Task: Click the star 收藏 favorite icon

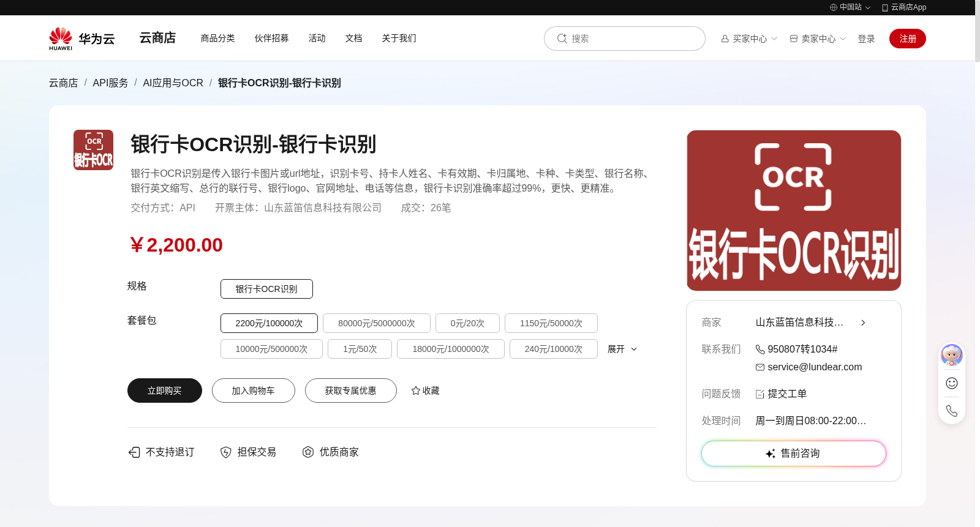Action: 416,391
